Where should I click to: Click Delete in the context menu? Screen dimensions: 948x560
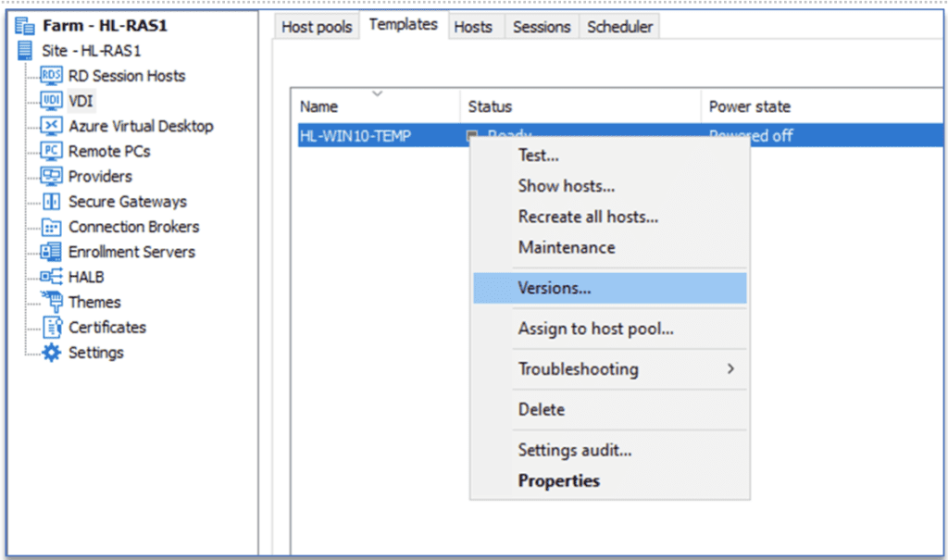(x=541, y=409)
